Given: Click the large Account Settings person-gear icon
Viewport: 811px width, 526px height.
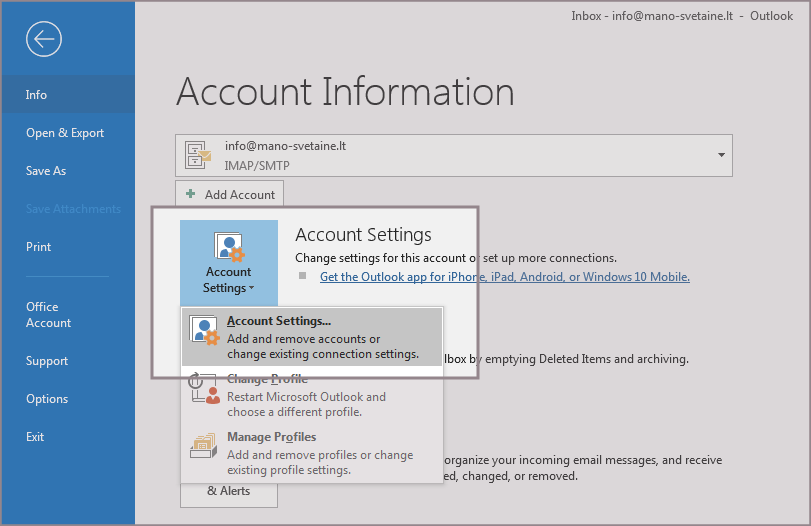Looking at the screenshot, I should pos(229,246).
